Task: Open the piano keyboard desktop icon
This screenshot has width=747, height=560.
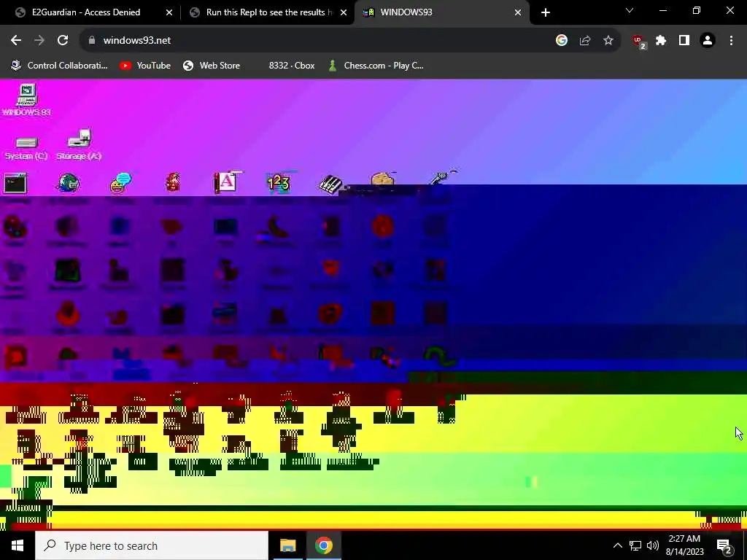Action: (330, 184)
